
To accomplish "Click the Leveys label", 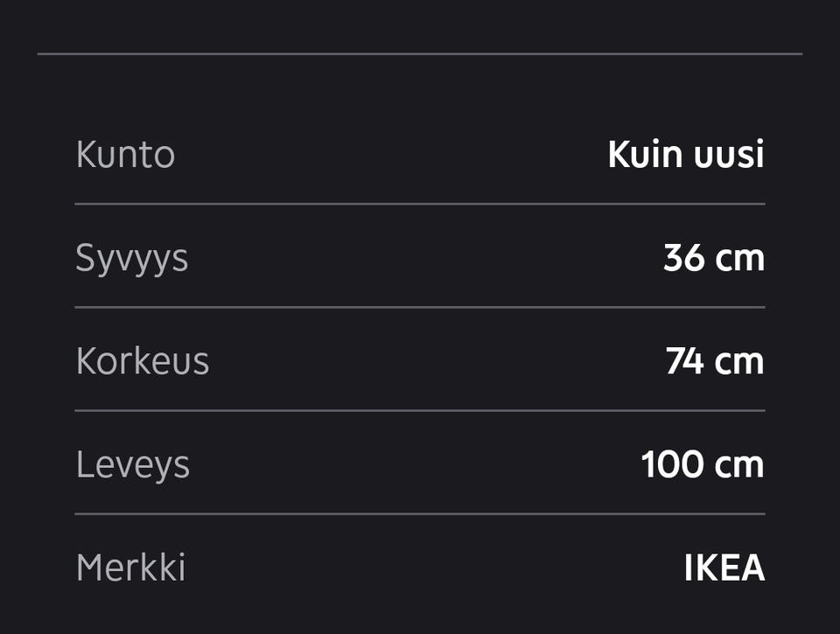I will pos(133,465).
